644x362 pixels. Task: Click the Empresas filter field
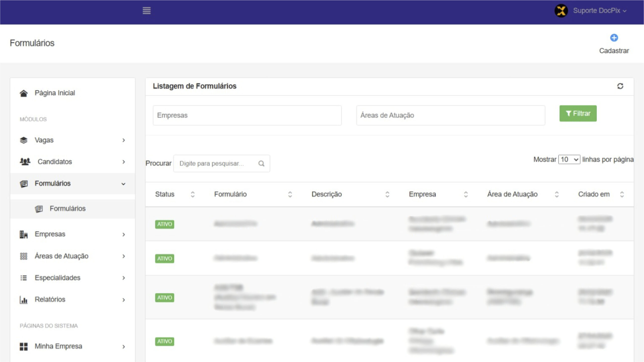[247, 115]
